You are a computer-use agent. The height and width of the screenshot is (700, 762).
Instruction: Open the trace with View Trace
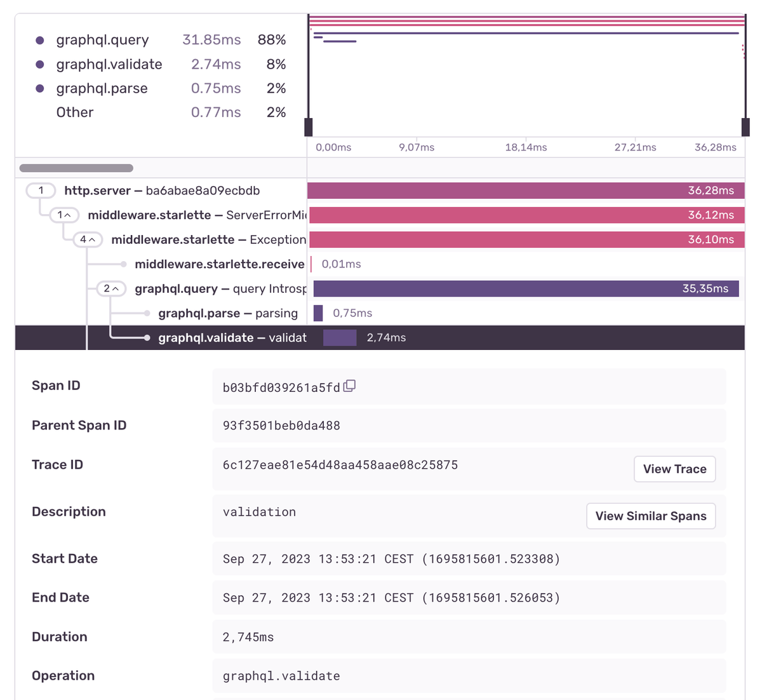point(674,469)
